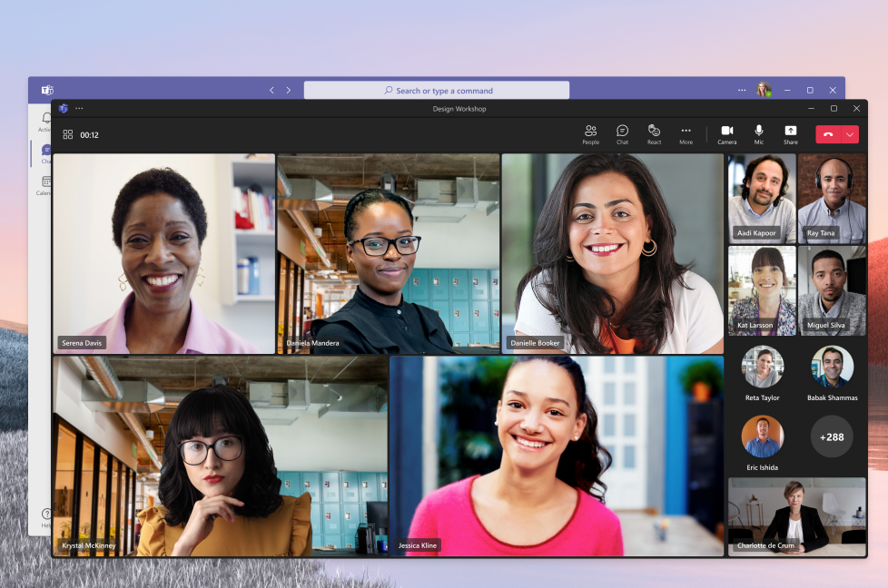Toggle the Camera off
The height and width of the screenshot is (588, 888).
(727, 134)
